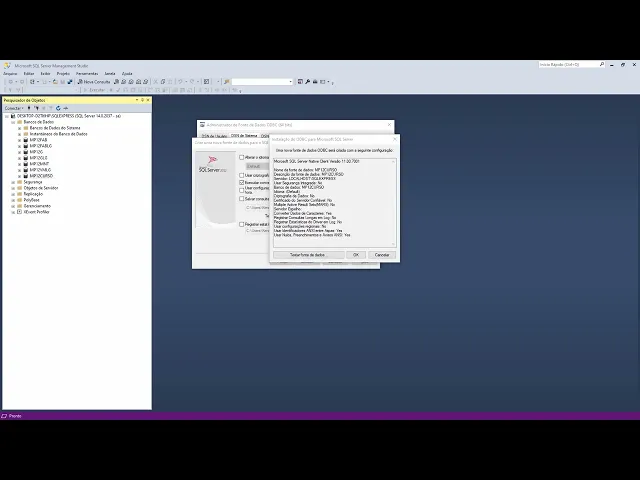Close the ODBC installation dialog with X

[x=395, y=139]
